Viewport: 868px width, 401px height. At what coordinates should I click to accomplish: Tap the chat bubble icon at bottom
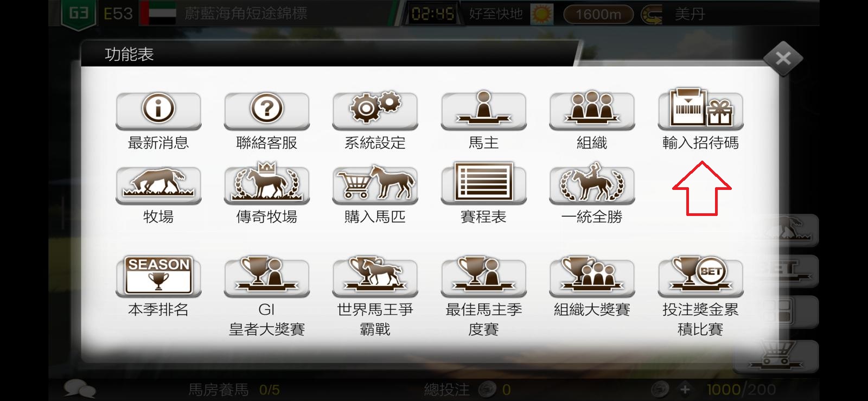tap(80, 389)
